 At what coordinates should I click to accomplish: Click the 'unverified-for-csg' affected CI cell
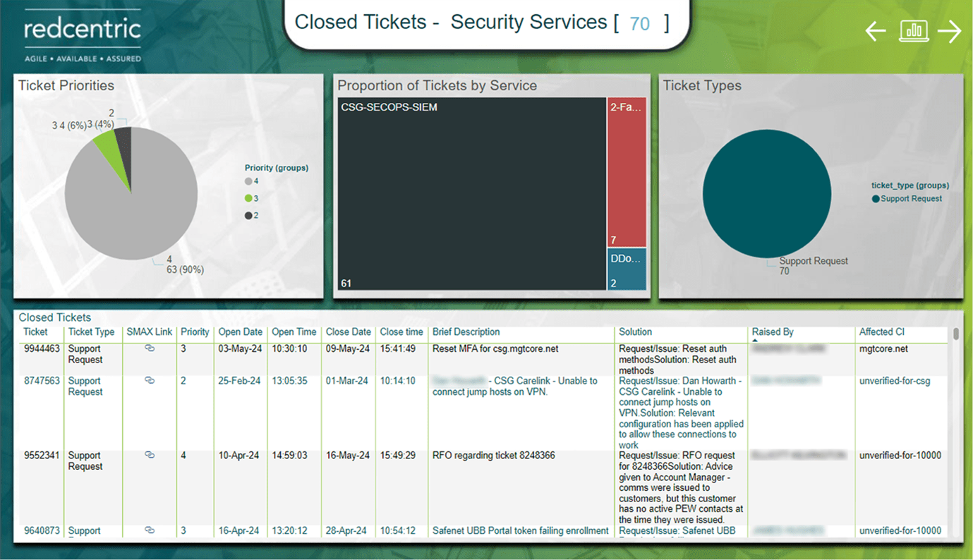(895, 381)
